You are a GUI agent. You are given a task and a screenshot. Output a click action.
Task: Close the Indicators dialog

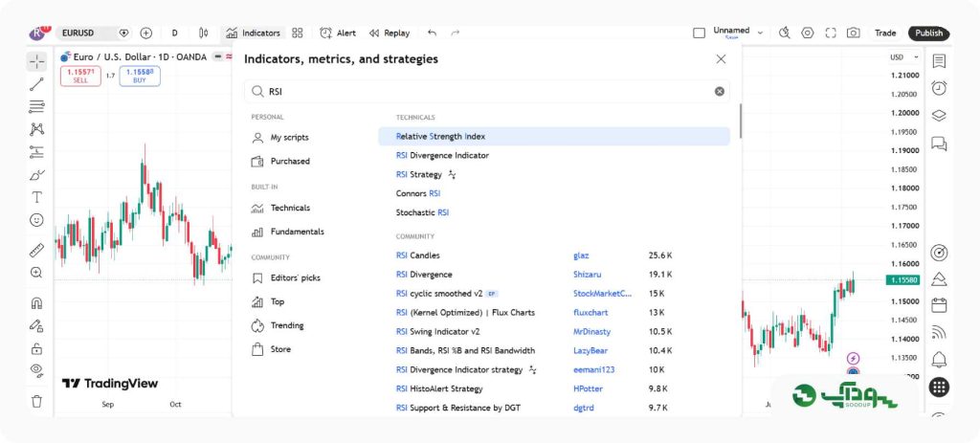click(721, 59)
